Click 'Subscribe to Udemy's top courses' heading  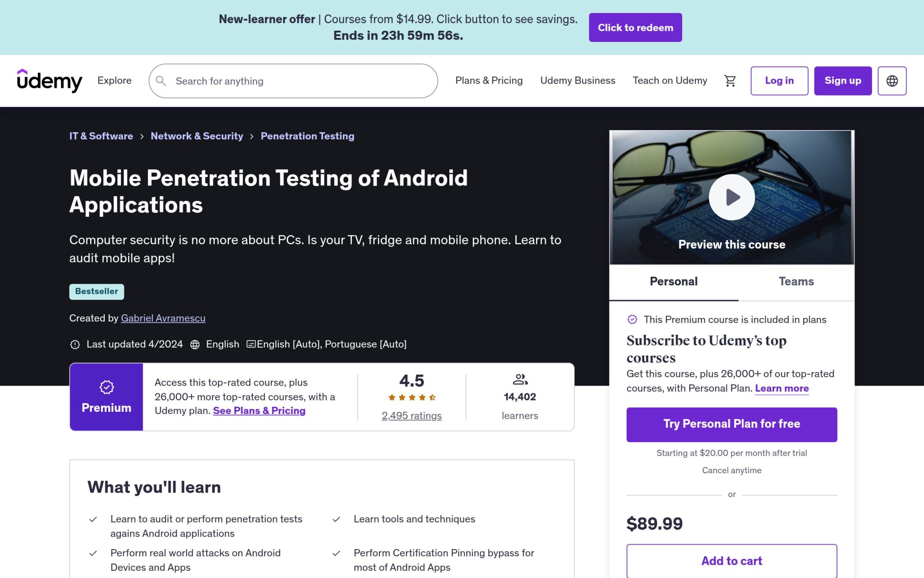[x=707, y=349]
